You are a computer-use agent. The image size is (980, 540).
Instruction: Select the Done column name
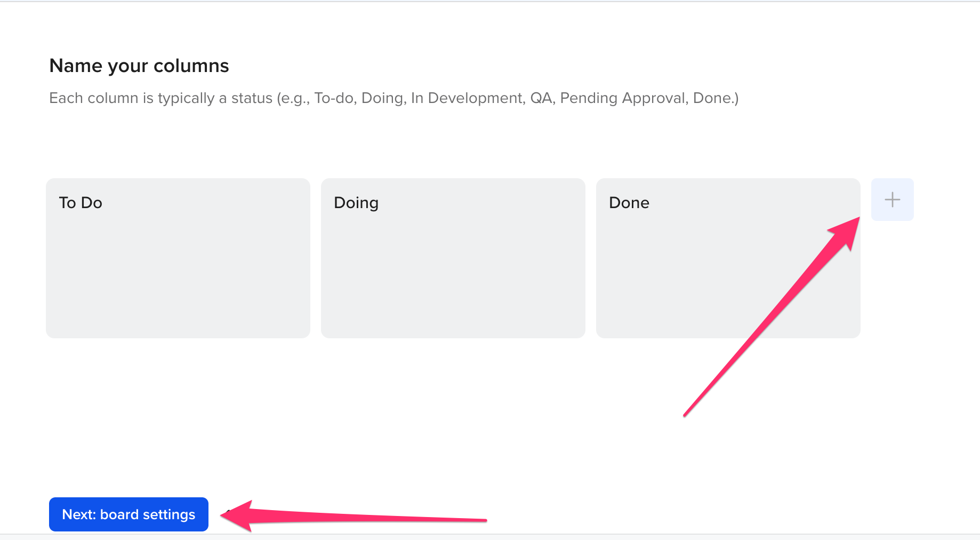tap(629, 203)
